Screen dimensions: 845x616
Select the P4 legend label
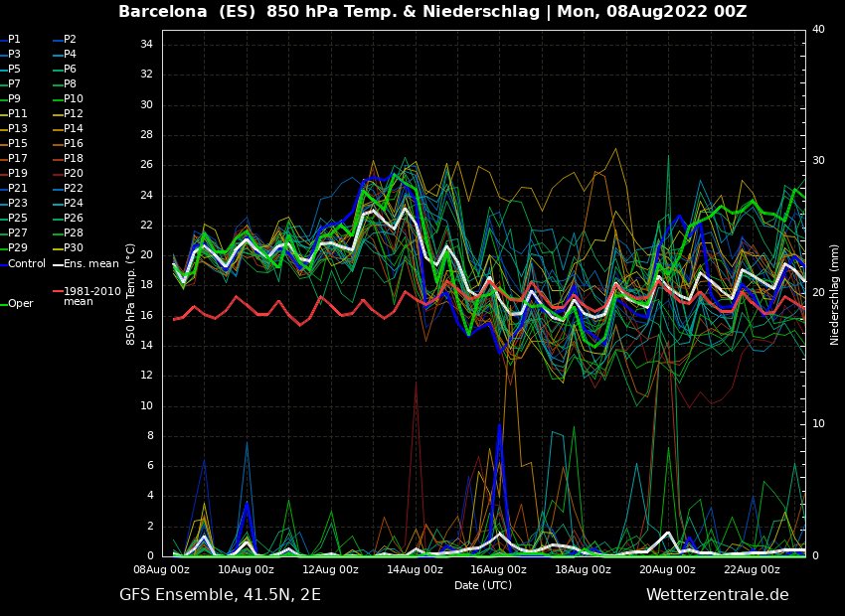[66, 54]
